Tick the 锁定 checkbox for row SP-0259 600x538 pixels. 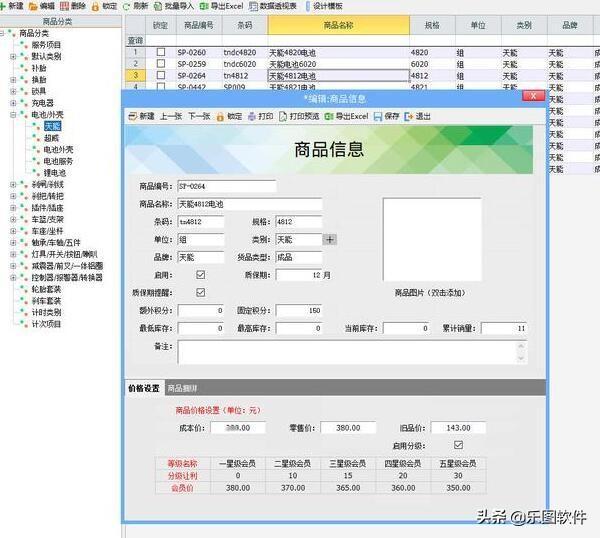coord(161,64)
